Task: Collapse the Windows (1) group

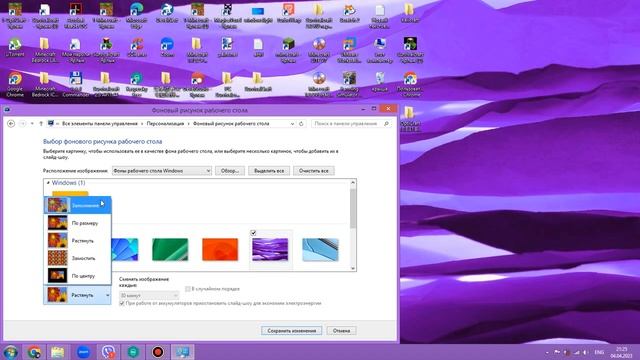Action: [48, 183]
